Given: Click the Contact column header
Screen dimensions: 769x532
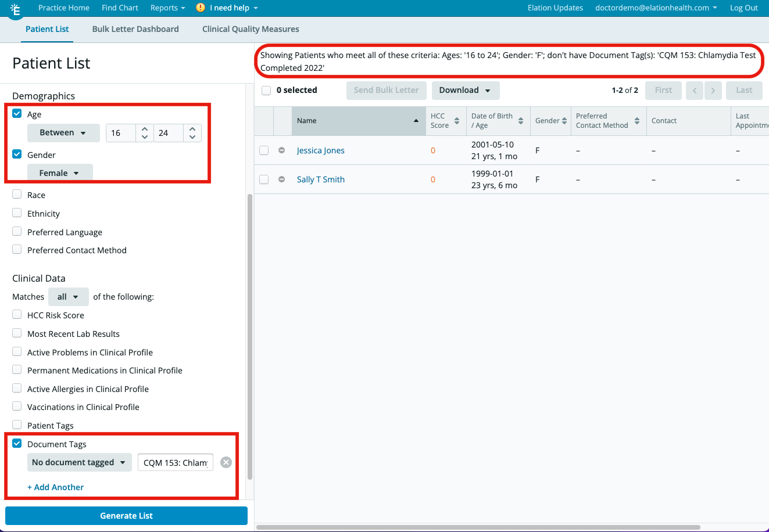Looking at the screenshot, I should pyautogui.click(x=688, y=121).
